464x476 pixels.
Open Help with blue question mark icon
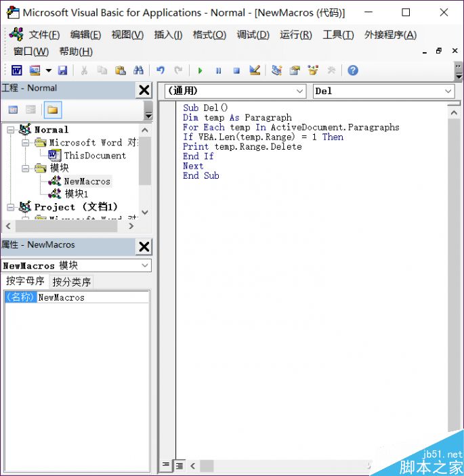pyautogui.click(x=353, y=70)
